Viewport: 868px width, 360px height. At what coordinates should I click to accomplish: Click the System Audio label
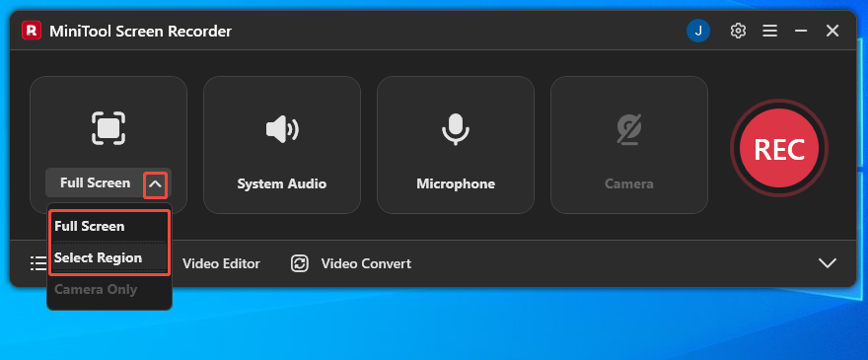pyautogui.click(x=282, y=183)
